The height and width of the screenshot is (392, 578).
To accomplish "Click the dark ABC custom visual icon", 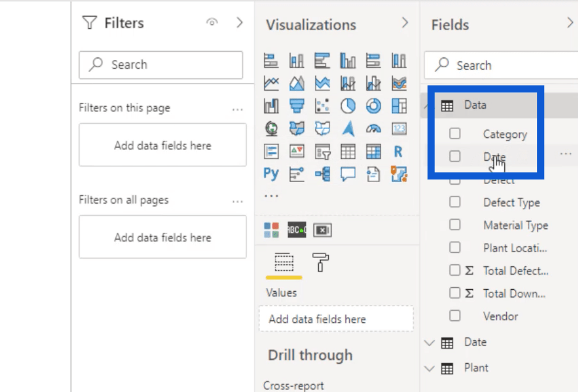I will click(x=297, y=230).
